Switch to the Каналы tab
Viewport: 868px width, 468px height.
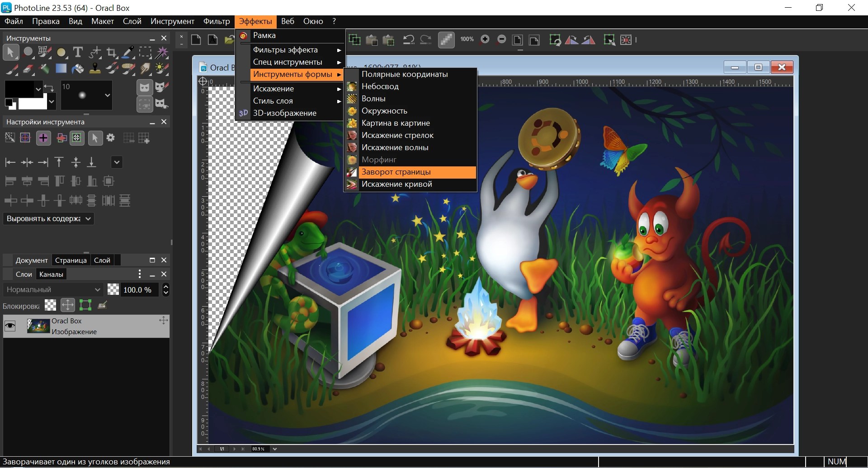point(51,274)
